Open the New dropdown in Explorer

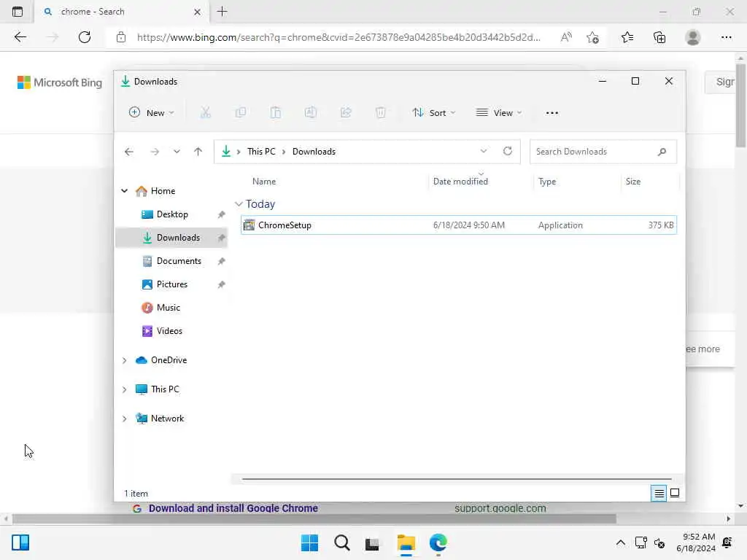pyautogui.click(x=152, y=113)
